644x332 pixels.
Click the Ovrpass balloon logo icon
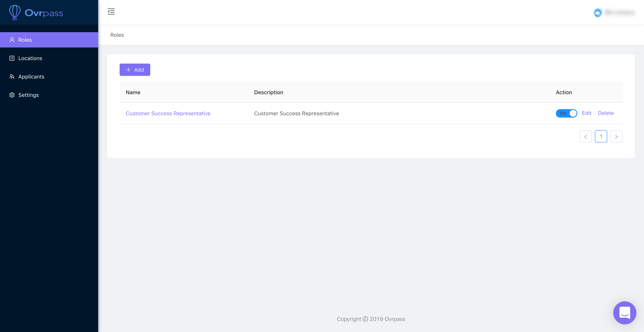[15, 12]
